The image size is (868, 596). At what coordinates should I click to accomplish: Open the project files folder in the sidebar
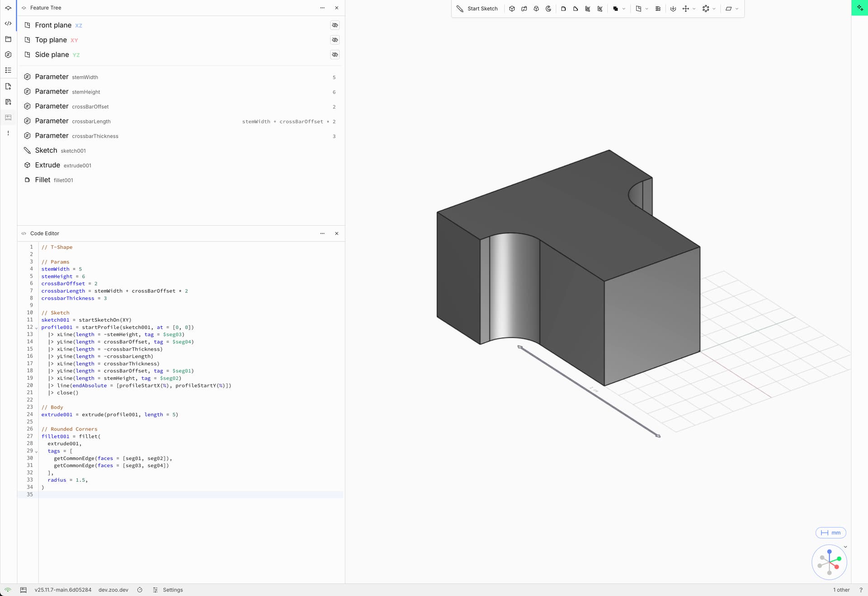[x=8, y=39]
